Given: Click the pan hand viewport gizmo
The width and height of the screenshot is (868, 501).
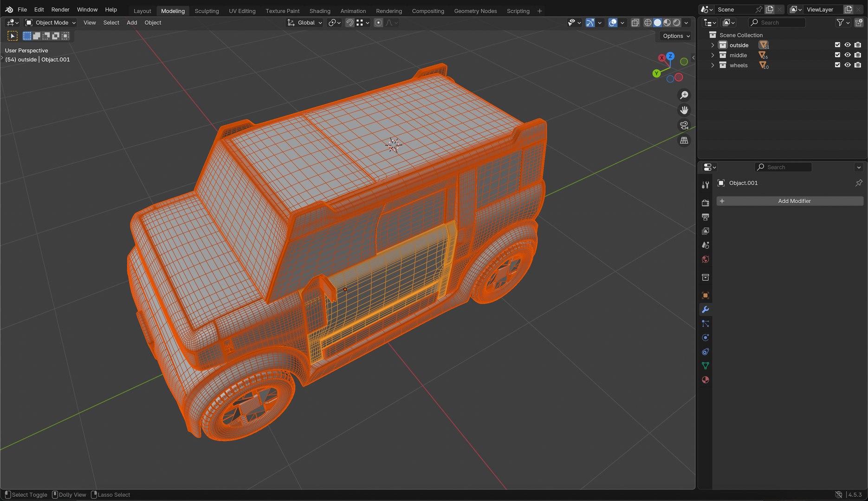Looking at the screenshot, I should point(684,110).
